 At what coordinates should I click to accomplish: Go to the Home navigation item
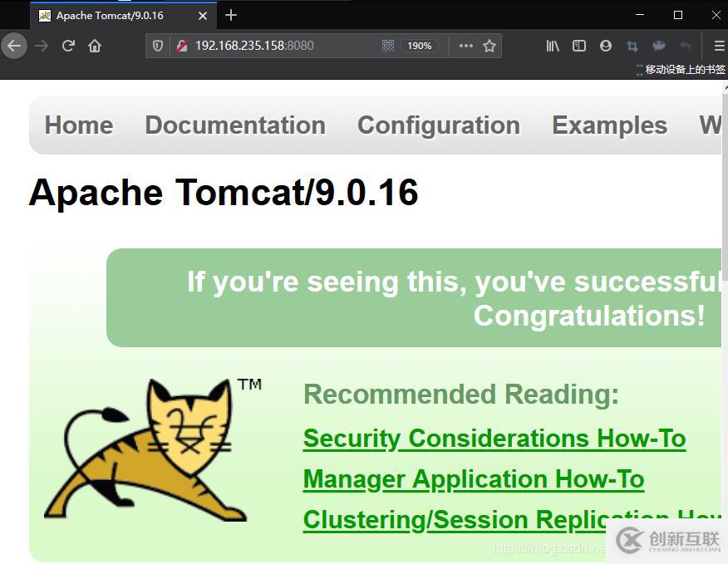point(79,125)
